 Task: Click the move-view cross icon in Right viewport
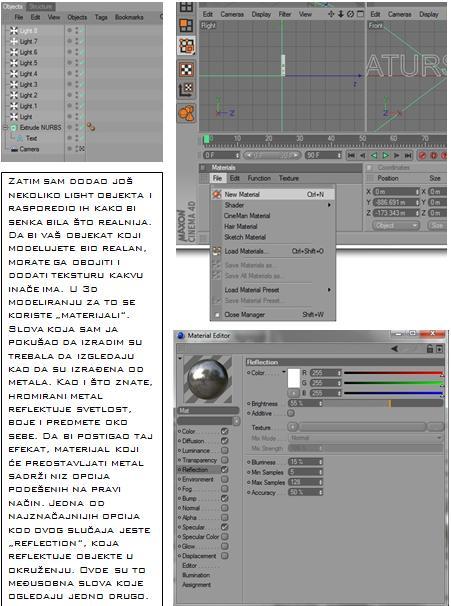tap(331, 14)
